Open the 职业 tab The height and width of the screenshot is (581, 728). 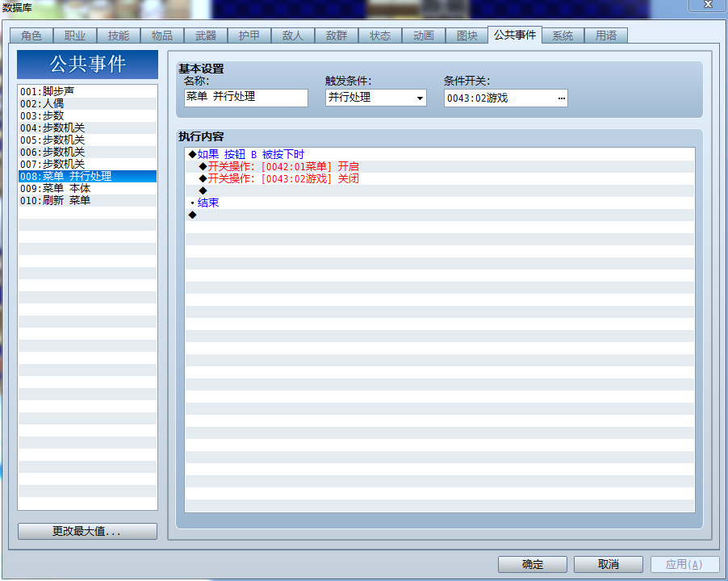pyautogui.click(x=75, y=36)
